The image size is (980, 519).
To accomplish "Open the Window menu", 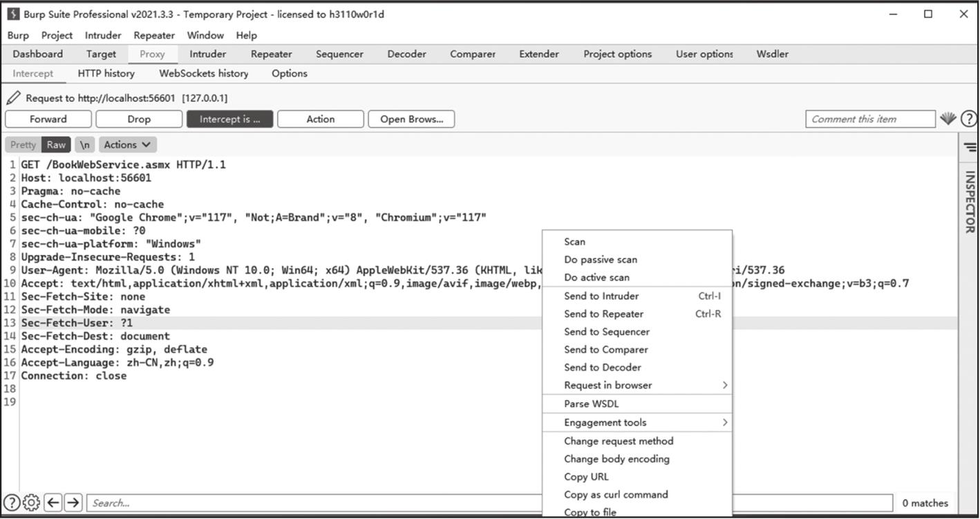I will coord(205,35).
